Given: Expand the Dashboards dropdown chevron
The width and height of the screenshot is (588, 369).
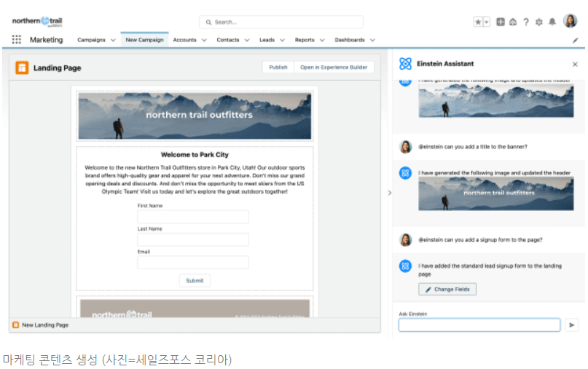Looking at the screenshot, I should (x=372, y=40).
